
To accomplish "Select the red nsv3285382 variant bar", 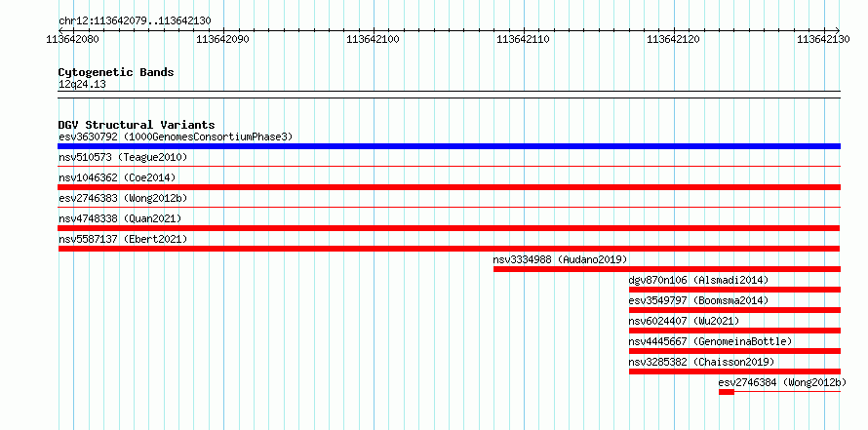I will click(734, 371).
